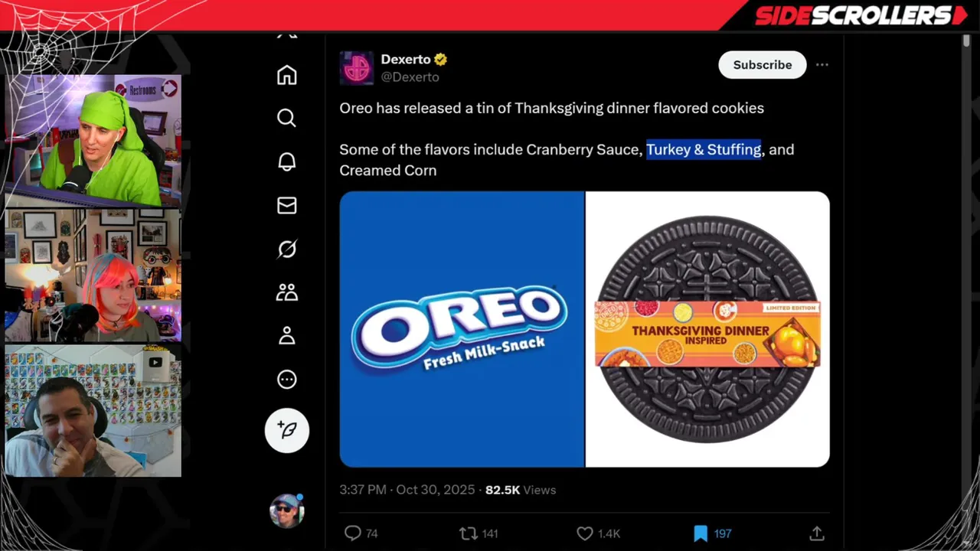The image size is (980, 551).
Task: Click the Subscribe button
Action: [x=762, y=65]
